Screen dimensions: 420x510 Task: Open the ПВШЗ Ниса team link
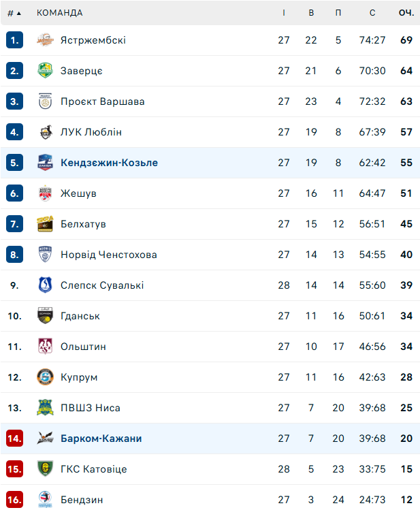pyautogui.click(x=90, y=408)
